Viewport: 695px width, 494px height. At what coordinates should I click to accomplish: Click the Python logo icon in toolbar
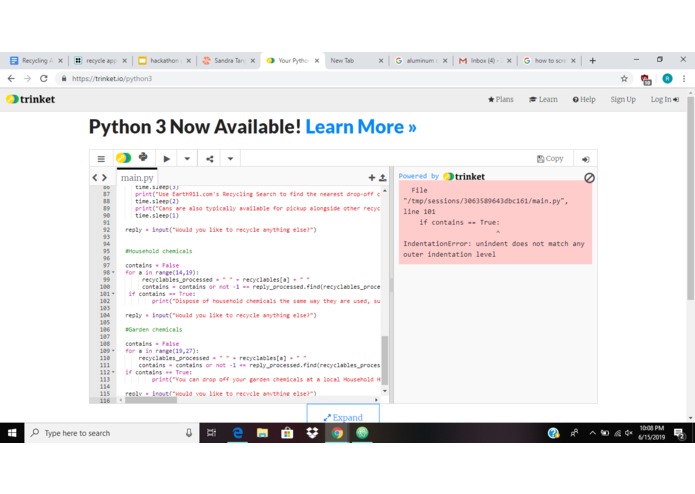143,157
